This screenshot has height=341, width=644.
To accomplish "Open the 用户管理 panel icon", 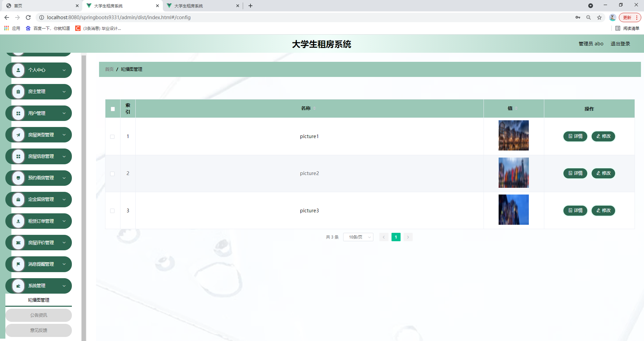I will tap(18, 113).
